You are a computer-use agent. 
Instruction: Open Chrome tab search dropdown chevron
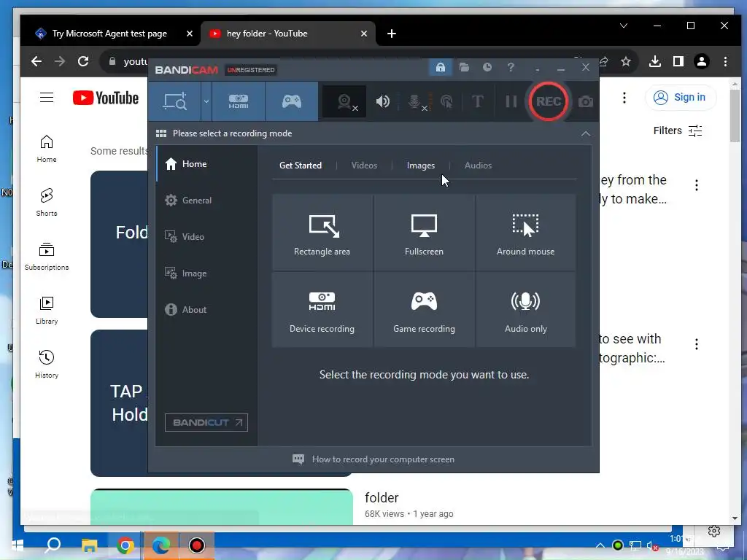pyautogui.click(x=624, y=26)
